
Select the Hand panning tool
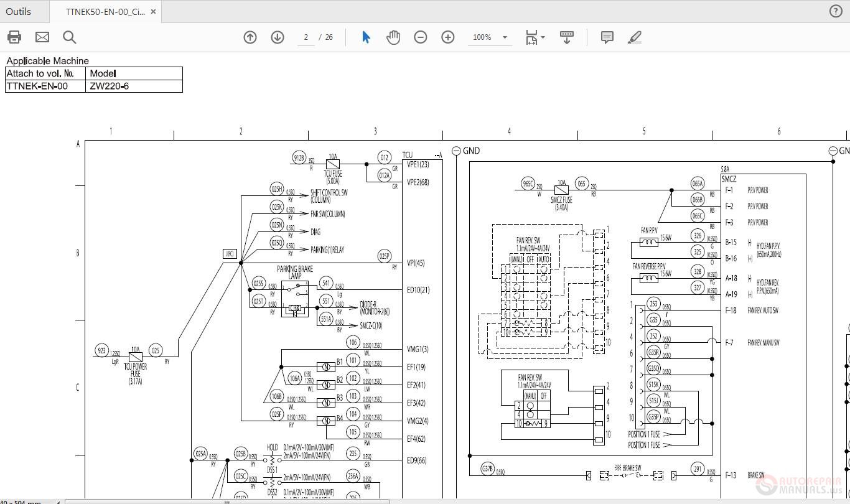pyautogui.click(x=393, y=37)
